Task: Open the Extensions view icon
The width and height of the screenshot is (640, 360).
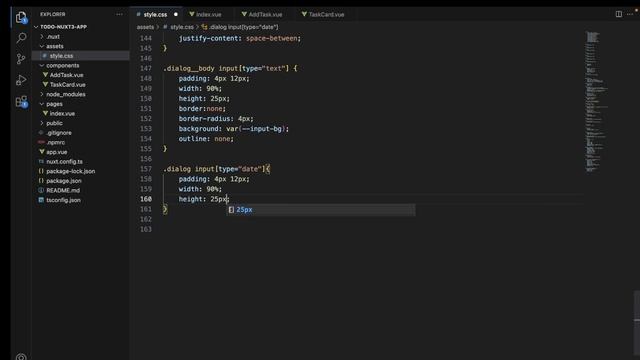Action: tap(21, 101)
